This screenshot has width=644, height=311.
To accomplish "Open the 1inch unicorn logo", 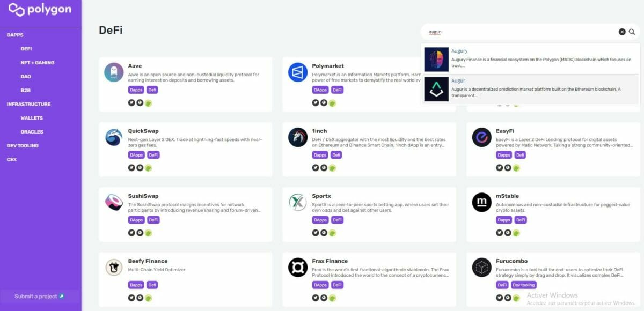I will click(x=298, y=137).
